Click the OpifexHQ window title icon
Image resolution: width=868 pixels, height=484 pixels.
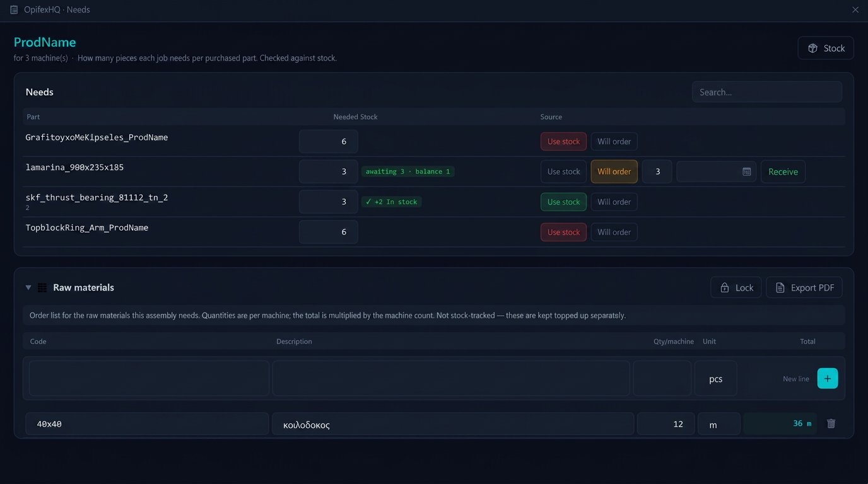point(14,9)
